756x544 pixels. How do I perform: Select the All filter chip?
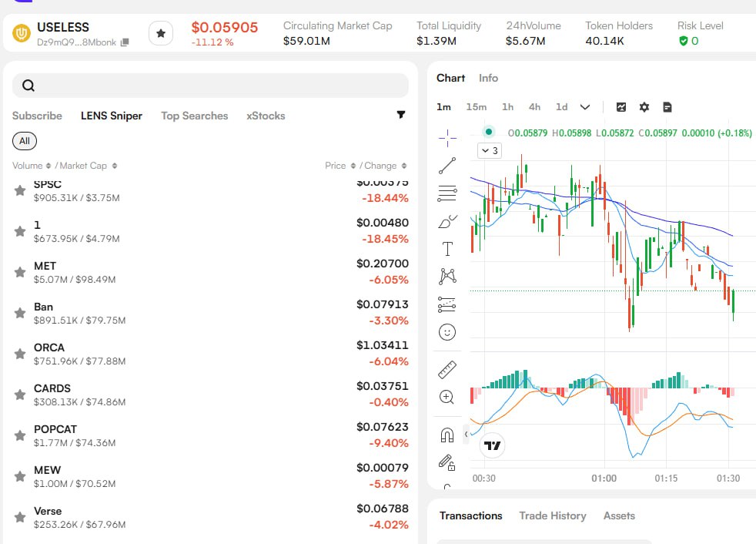(x=25, y=141)
